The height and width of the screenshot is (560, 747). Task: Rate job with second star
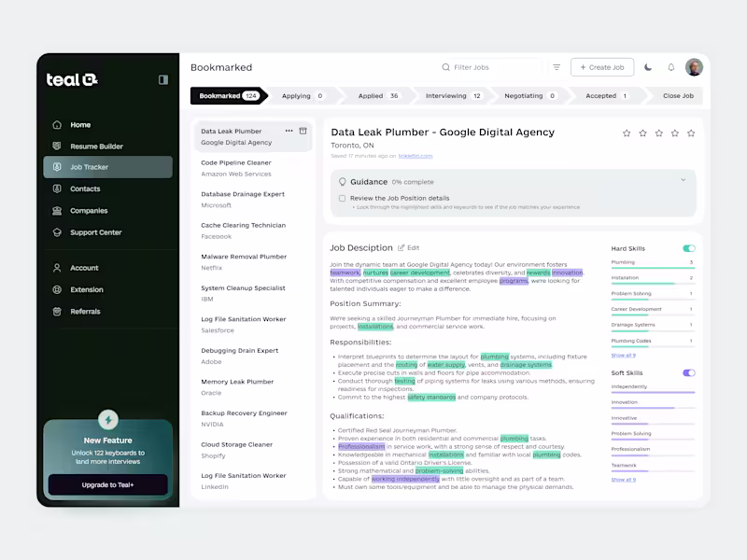642,133
